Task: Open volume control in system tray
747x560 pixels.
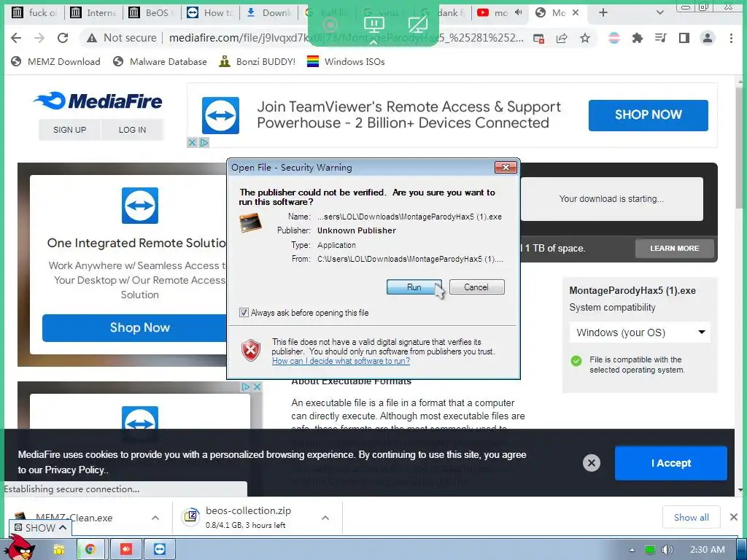Action: 667,550
